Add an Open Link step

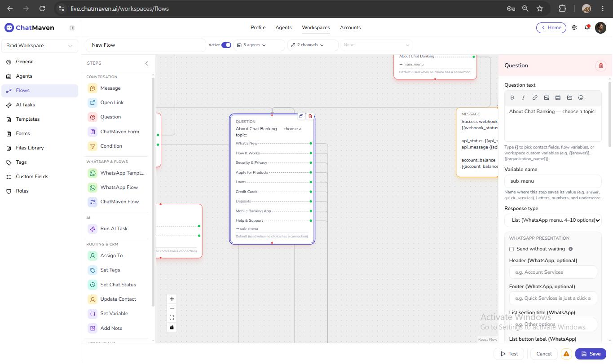click(x=118, y=103)
